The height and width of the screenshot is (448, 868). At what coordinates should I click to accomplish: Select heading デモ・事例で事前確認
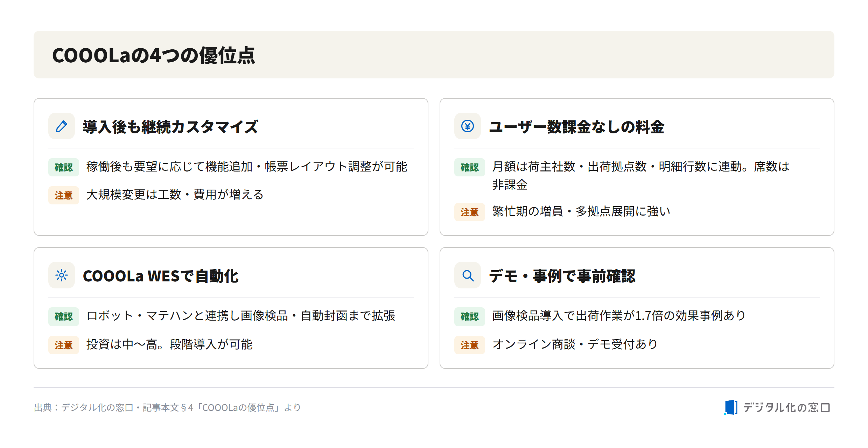point(562,276)
